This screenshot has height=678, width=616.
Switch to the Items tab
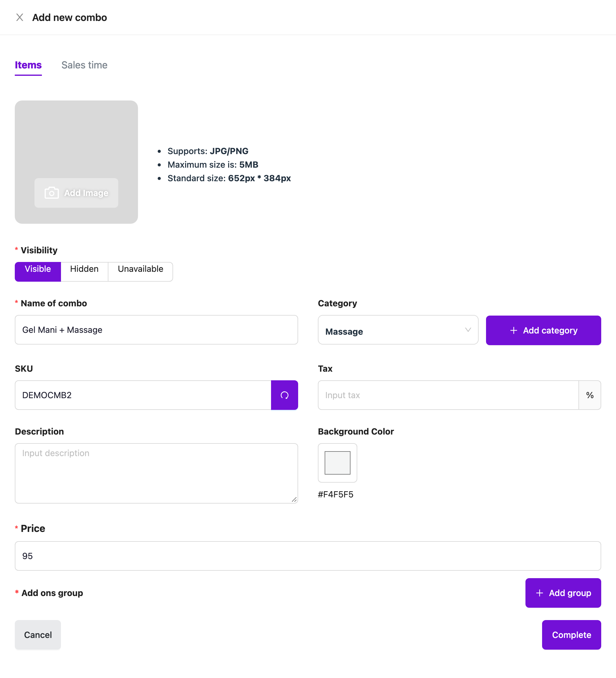[28, 65]
